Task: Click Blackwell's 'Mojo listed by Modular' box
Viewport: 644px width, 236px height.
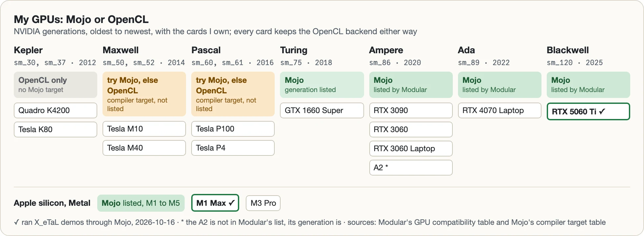Action: [588, 85]
